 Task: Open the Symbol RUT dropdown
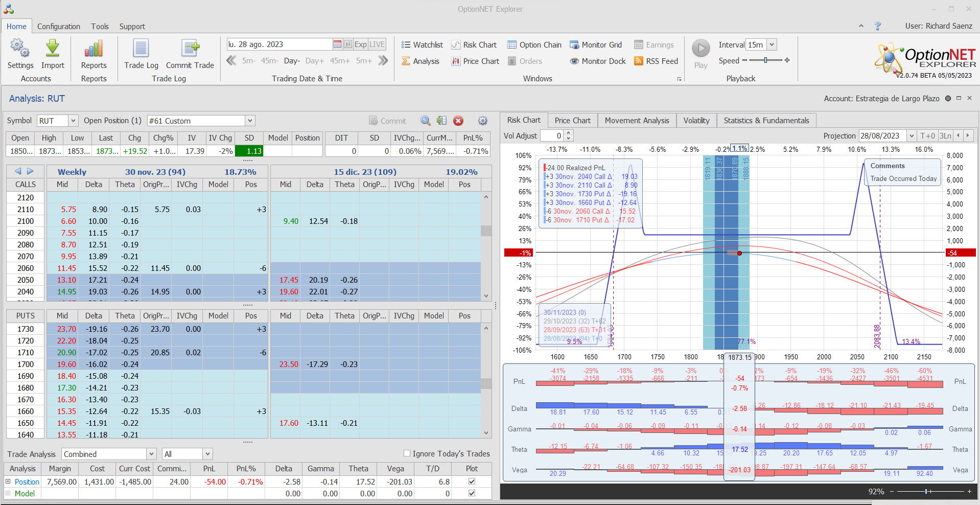[73, 121]
